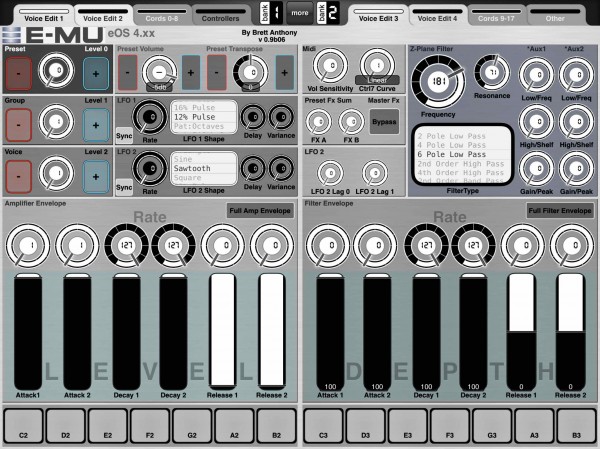Click the LFO 1 Rate knob

coord(150,117)
